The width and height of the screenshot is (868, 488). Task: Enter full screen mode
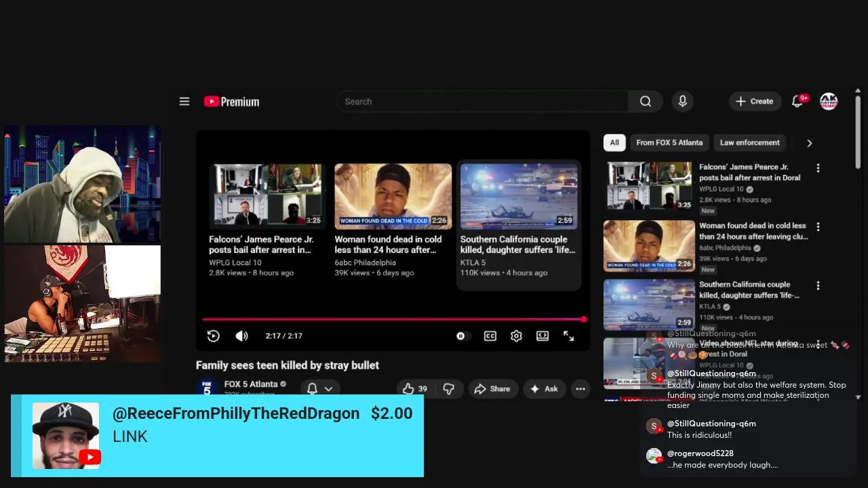pos(569,335)
